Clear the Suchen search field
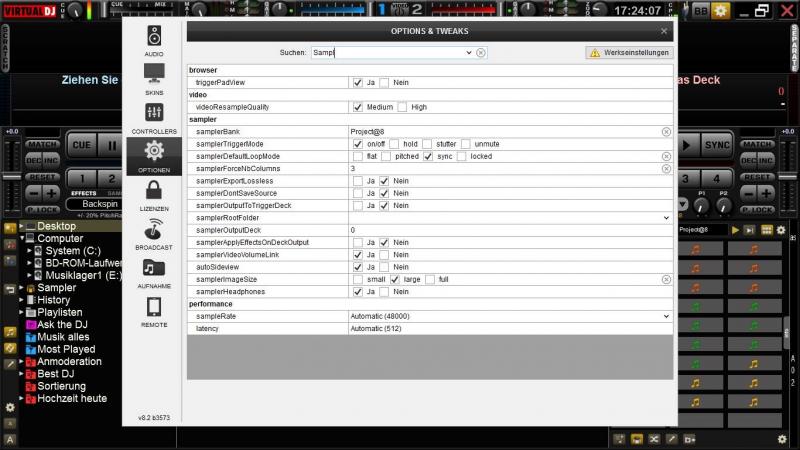 [481, 53]
